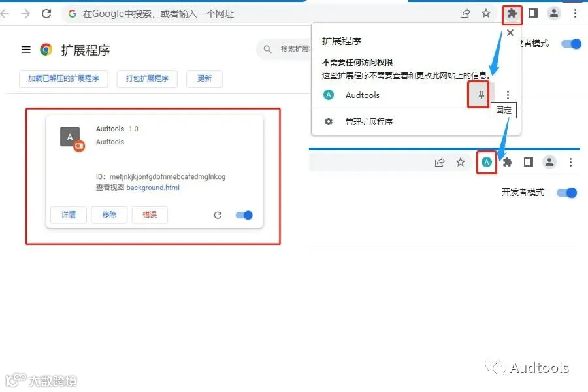Reload the Audtools extension with refresh icon

218,215
